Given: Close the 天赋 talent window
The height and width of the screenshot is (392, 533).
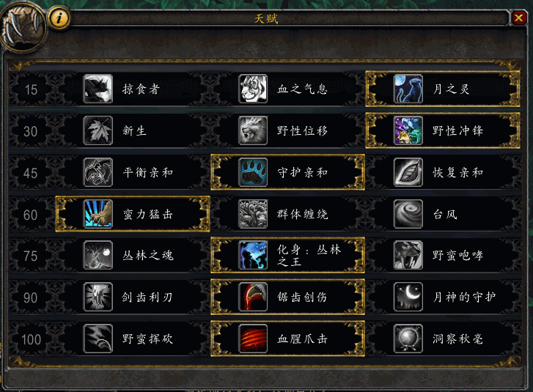Looking at the screenshot, I should coord(519,18).
